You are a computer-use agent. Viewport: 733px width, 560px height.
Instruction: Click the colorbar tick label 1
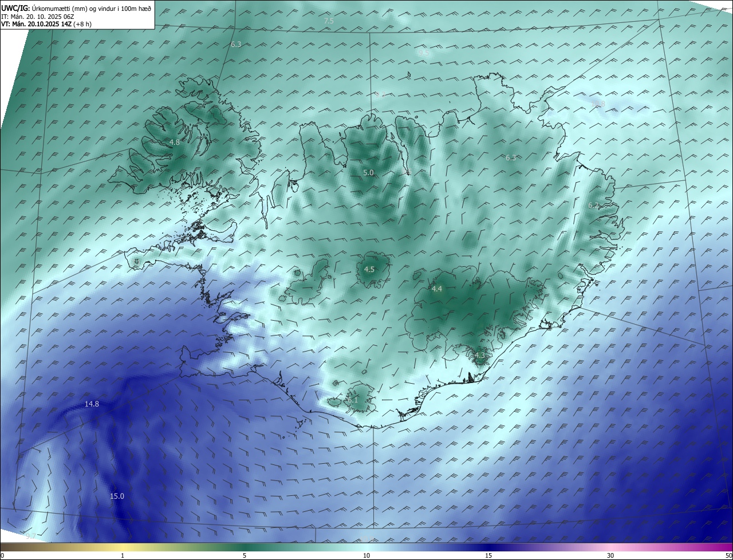[x=123, y=555]
